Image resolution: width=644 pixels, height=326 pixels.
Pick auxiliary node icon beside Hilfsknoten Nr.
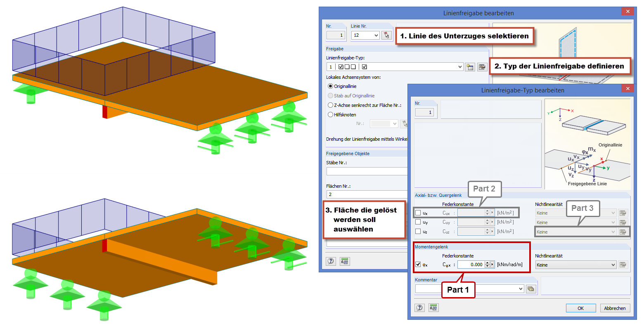[x=405, y=124]
